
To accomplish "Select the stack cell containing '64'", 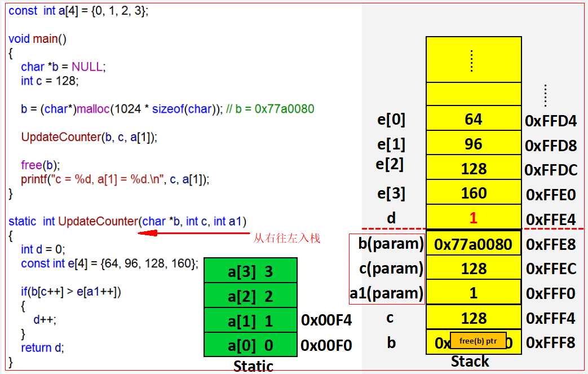I will pos(474,118).
